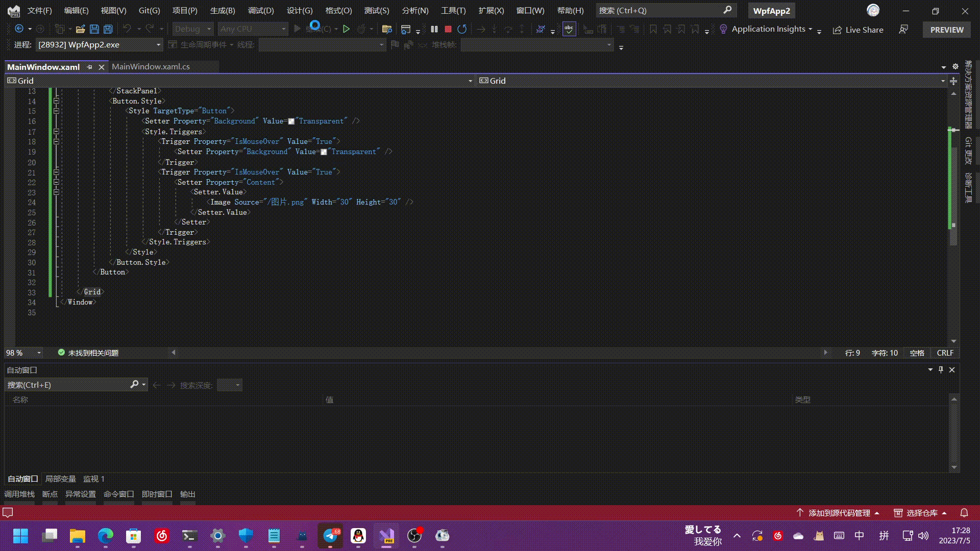This screenshot has width=980, height=551.
Task: Click the Send Feedback icon
Action: 903,30
